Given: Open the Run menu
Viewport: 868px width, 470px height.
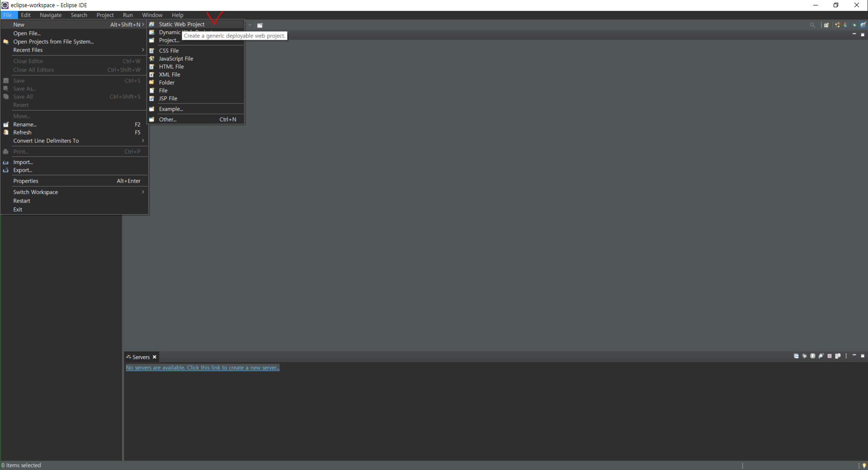Looking at the screenshot, I should (x=128, y=15).
